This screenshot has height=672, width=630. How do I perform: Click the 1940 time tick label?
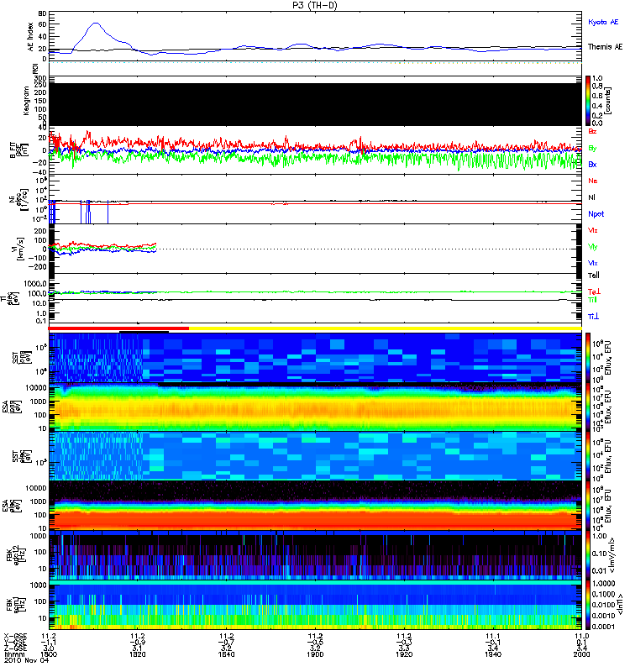point(493,654)
